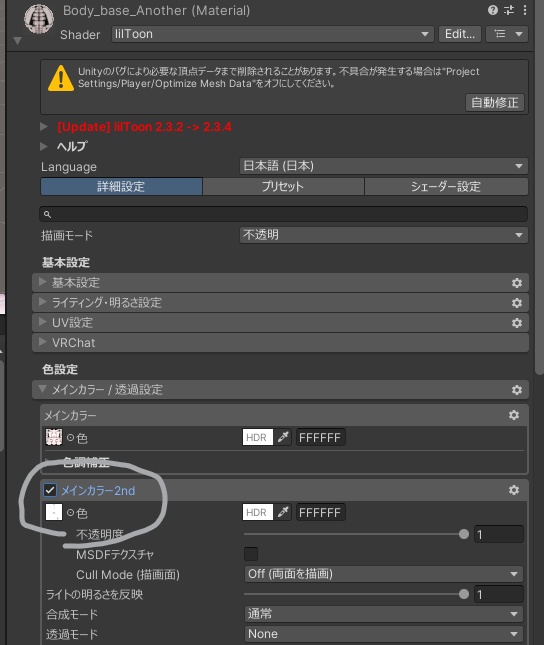Click the gear icon on UV設定 row
544x645 pixels.
click(x=517, y=323)
